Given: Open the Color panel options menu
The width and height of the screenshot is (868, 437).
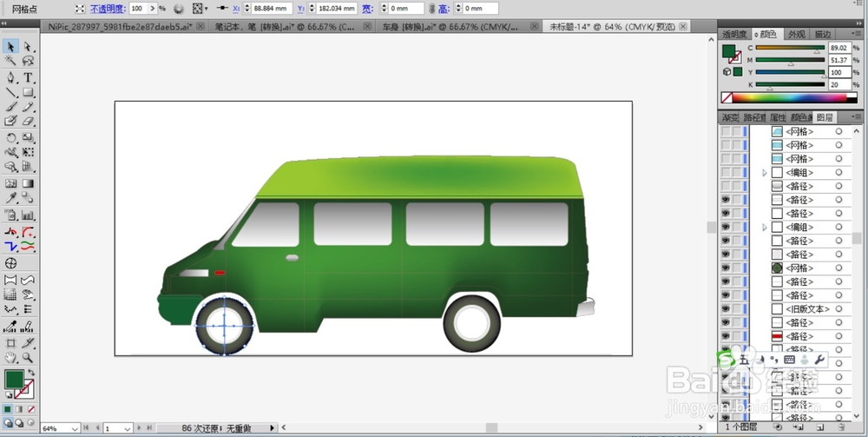Looking at the screenshot, I should pyautogui.click(x=857, y=33).
